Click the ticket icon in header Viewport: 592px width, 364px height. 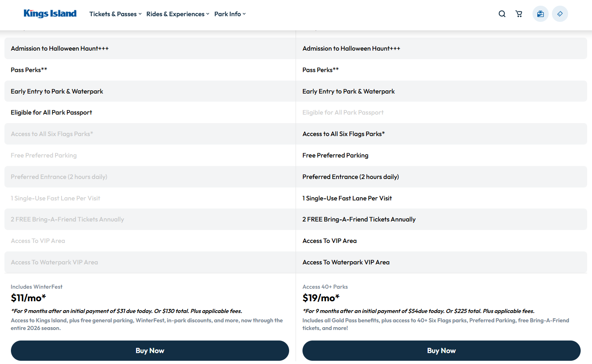560,14
